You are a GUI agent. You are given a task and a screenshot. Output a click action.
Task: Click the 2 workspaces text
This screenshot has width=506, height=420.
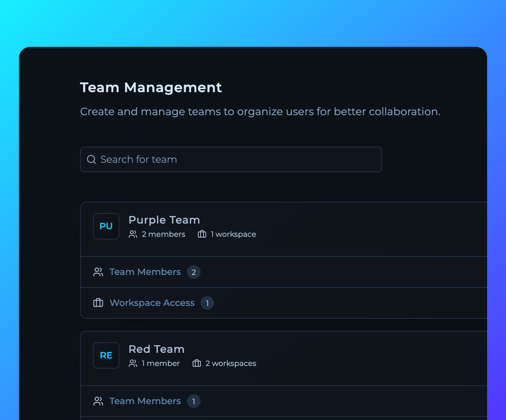click(x=231, y=363)
